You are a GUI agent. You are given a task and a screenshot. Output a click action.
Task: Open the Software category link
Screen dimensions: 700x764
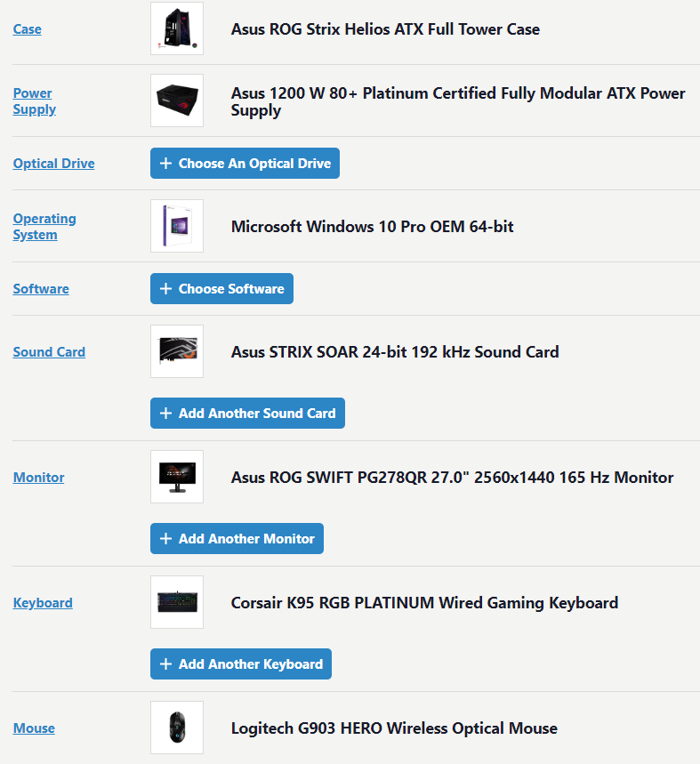[x=41, y=288]
